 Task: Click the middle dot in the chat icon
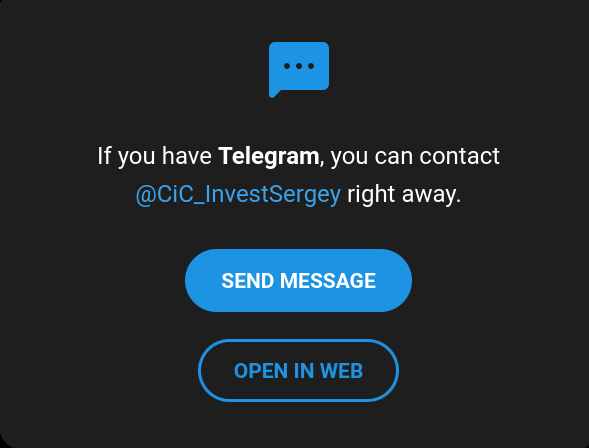(299, 66)
